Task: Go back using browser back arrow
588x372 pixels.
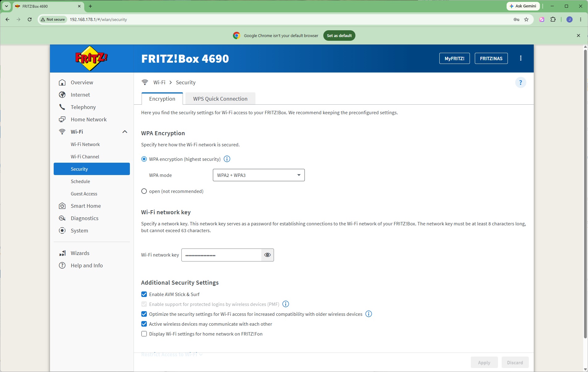Action: [x=7, y=19]
